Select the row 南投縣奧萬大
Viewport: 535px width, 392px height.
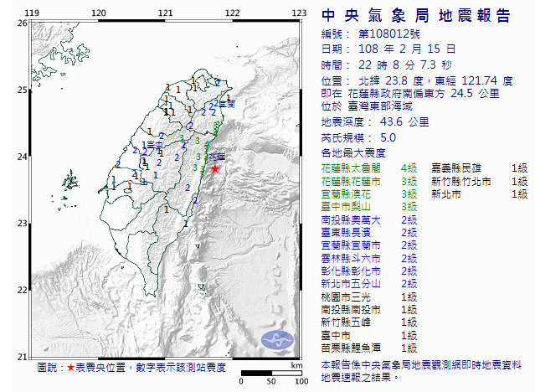tap(369, 220)
